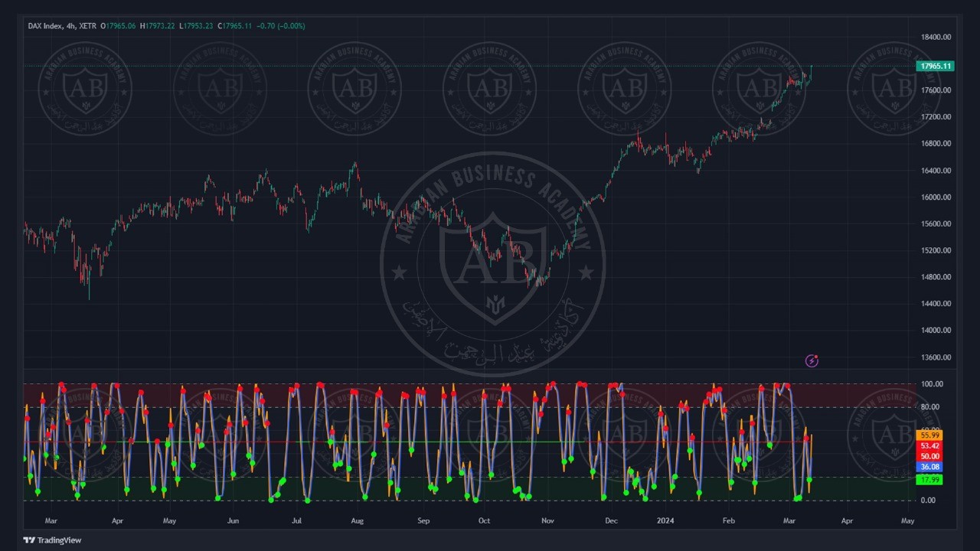The height and width of the screenshot is (551, 980).
Task: Click the DAX Index, 4h, XETR title
Action: (x=62, y=26)
